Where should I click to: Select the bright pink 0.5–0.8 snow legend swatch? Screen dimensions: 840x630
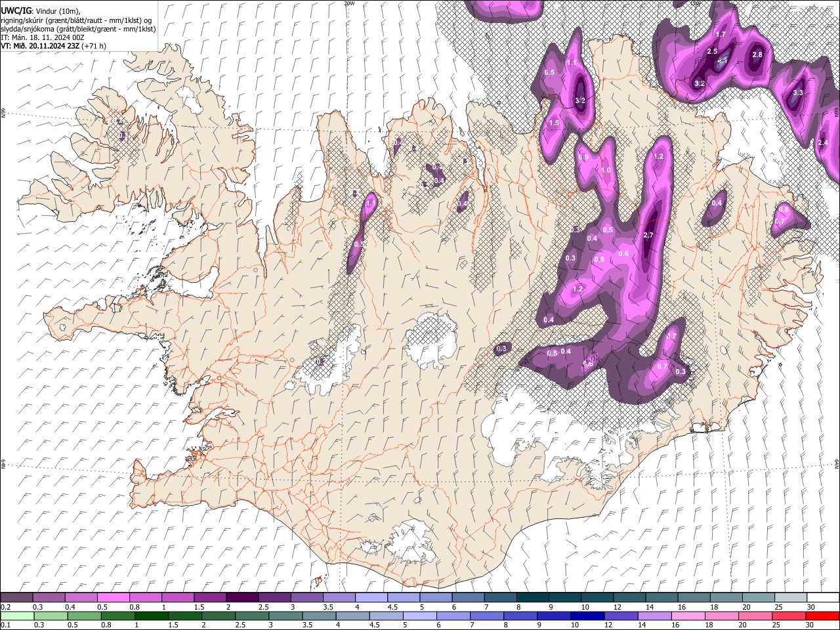pos(113,598)
